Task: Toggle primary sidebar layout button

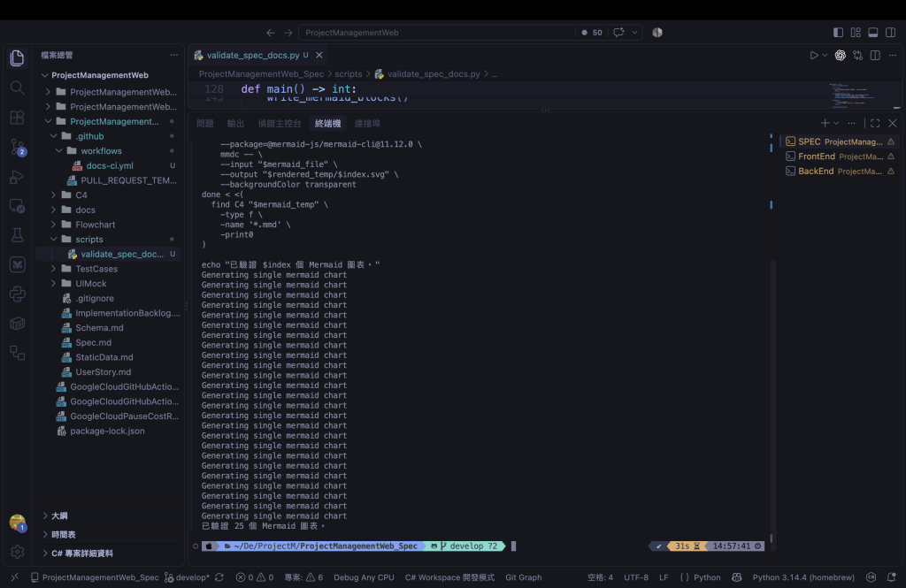Action: tap(839, 33)
